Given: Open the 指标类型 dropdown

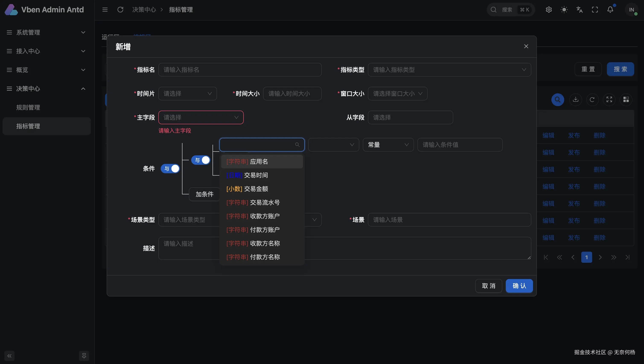Looking at the screenshot, I should tap(449, 70).
